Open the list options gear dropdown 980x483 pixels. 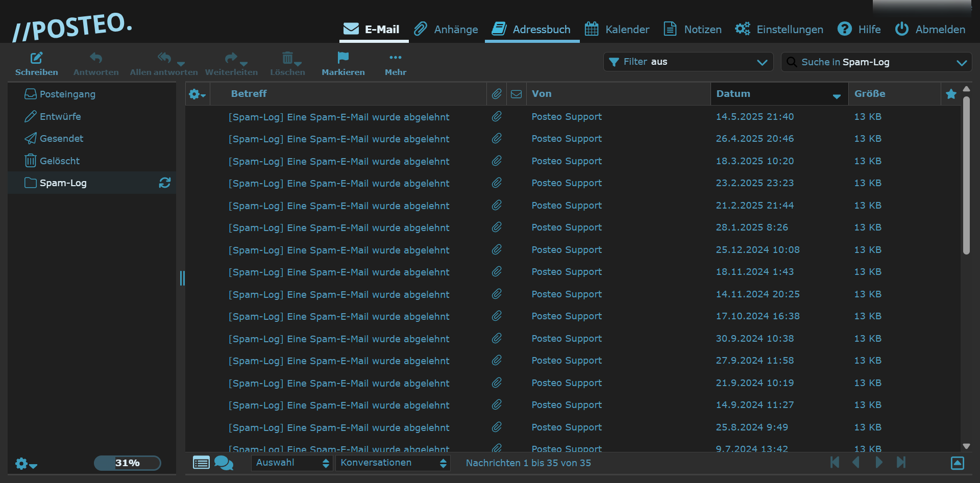pyautogui.click(x=197, y=94)
